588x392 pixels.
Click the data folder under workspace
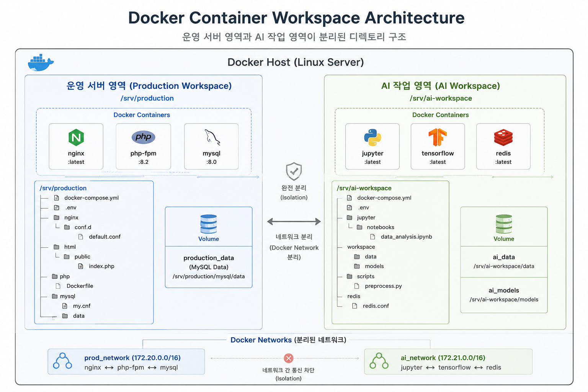pyautogui.click(x=371, y=256)
